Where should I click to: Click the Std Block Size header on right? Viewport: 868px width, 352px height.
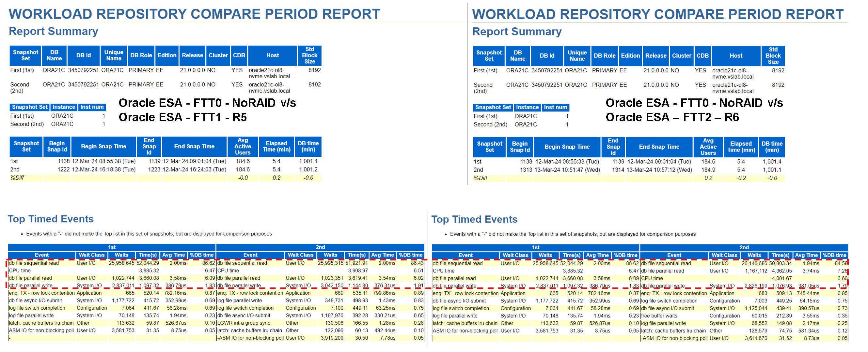point(773,56)
